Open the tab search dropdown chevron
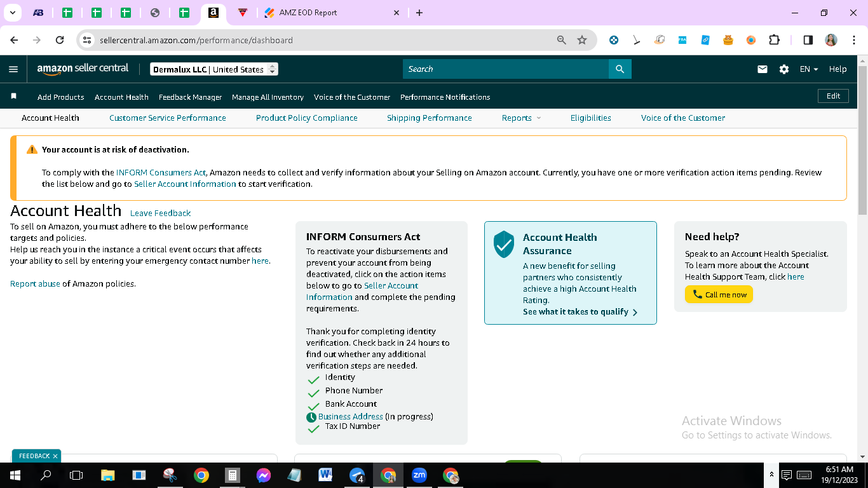 [12, 13]
